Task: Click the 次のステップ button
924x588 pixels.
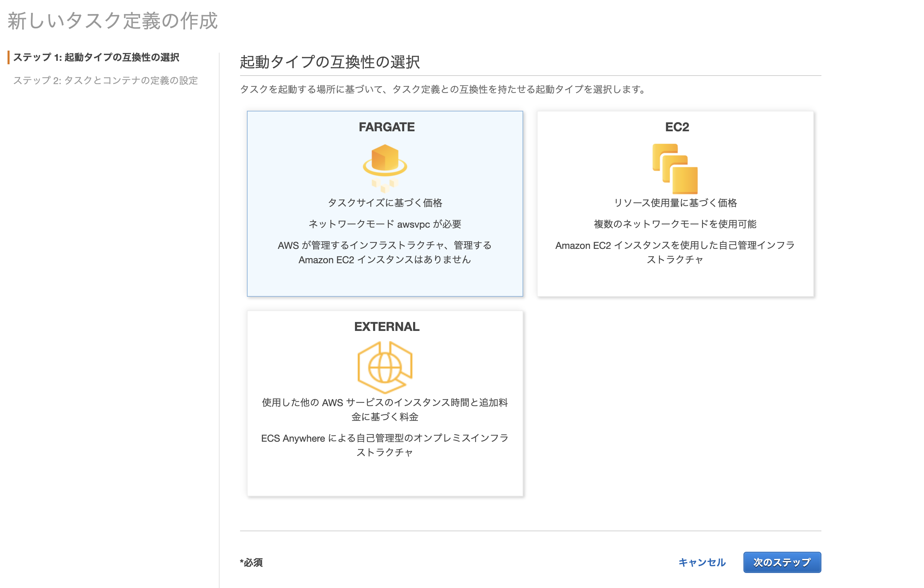Action: (782, 562)
